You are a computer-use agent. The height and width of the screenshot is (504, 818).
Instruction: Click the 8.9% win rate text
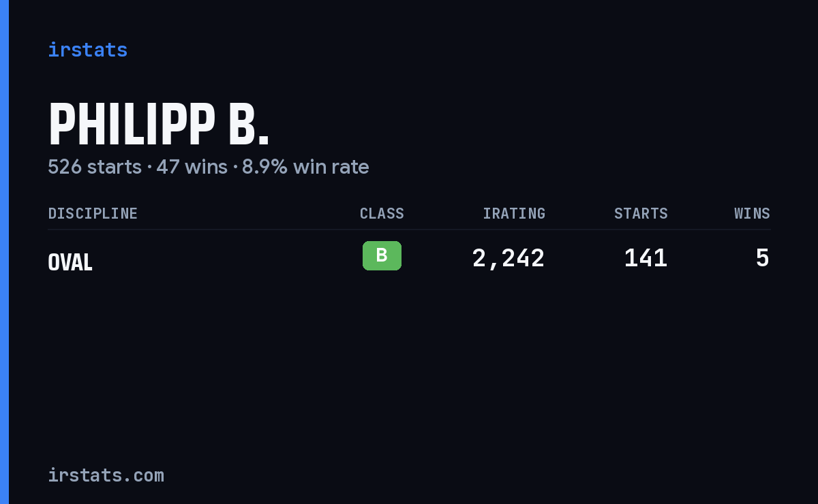(x=305, y=167)
